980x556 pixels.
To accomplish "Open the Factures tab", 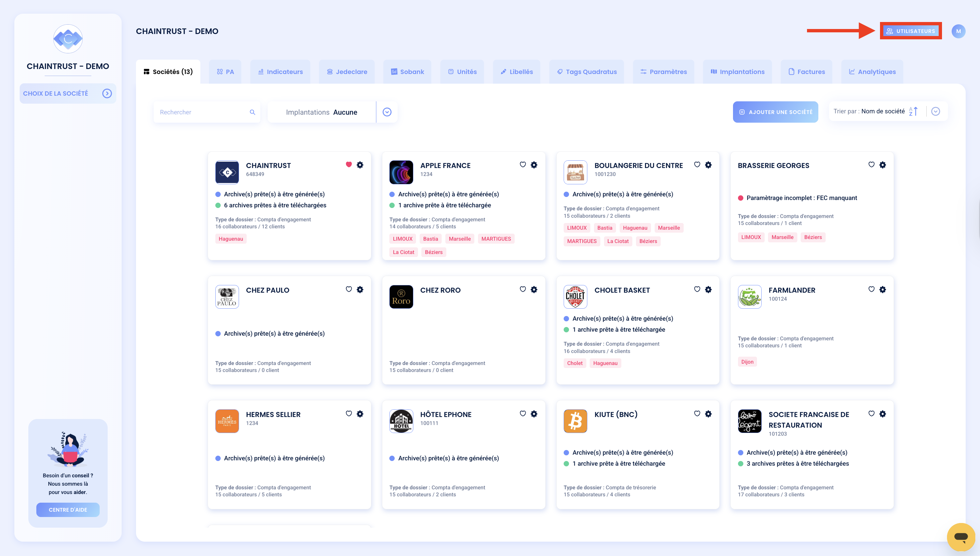I will pyautogui.click(x=806, y=71).
